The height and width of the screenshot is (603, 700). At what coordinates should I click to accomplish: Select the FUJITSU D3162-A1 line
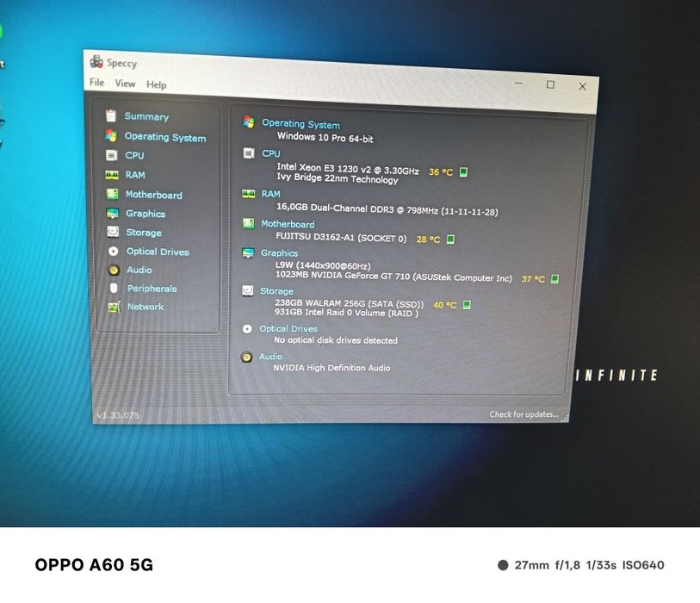pyautogui.click(x=341, y=237)
